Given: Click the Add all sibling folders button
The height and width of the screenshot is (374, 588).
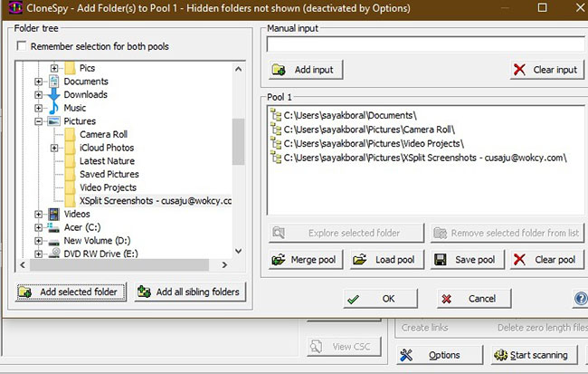Looking at the screenshot, I should (x=190, y=292).
